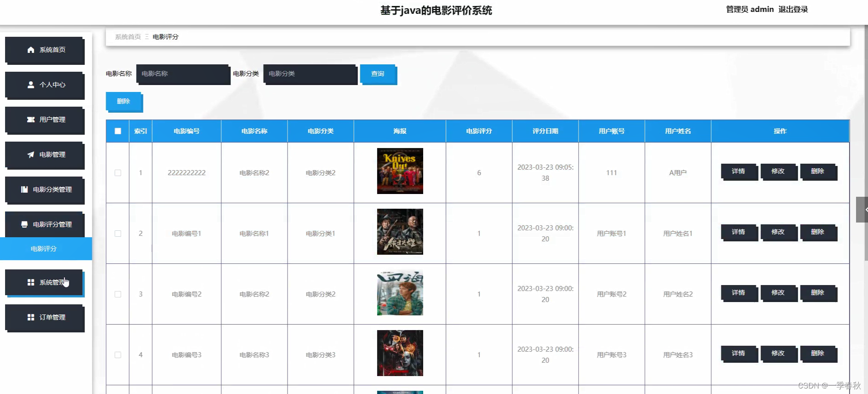Click the poster thumbnail in the 电影名称3 row
This screenshot has height=394, width=868.
tap(400, 353)
